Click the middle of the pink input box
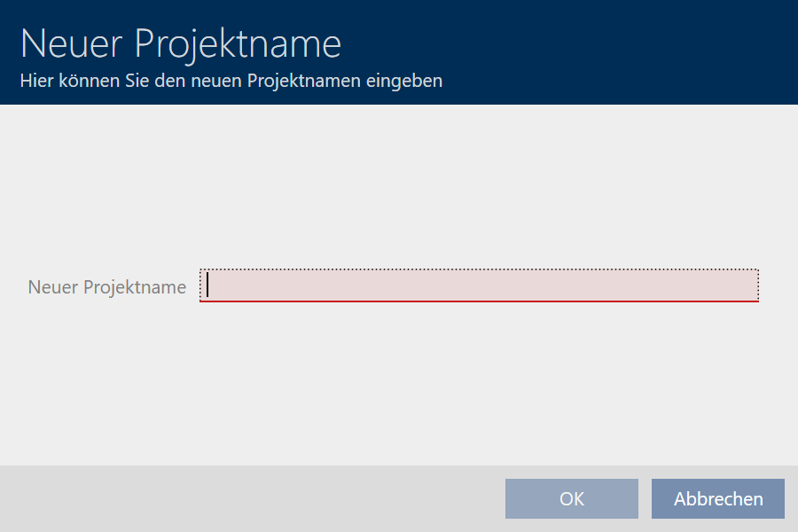The image size is (798, 532). pos(479,286)
